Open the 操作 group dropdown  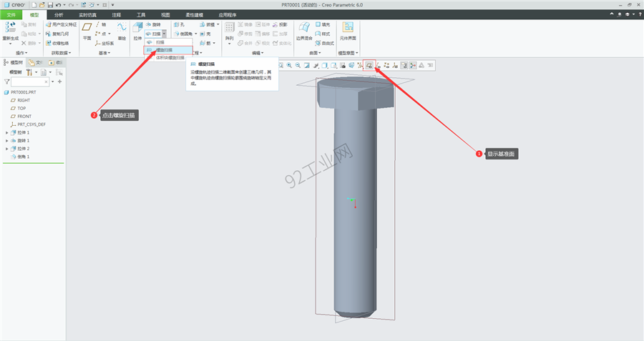[x=21, y=53]
